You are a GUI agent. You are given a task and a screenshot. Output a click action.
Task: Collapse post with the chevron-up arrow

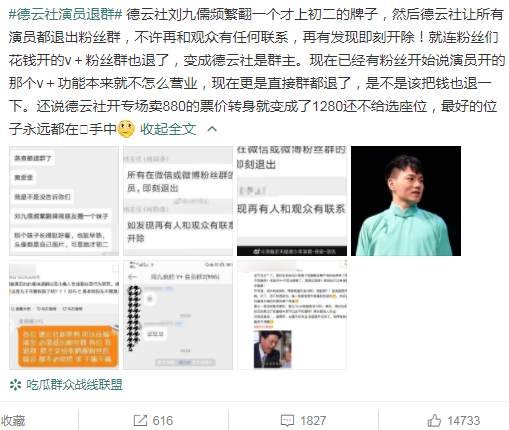point(212,129)
